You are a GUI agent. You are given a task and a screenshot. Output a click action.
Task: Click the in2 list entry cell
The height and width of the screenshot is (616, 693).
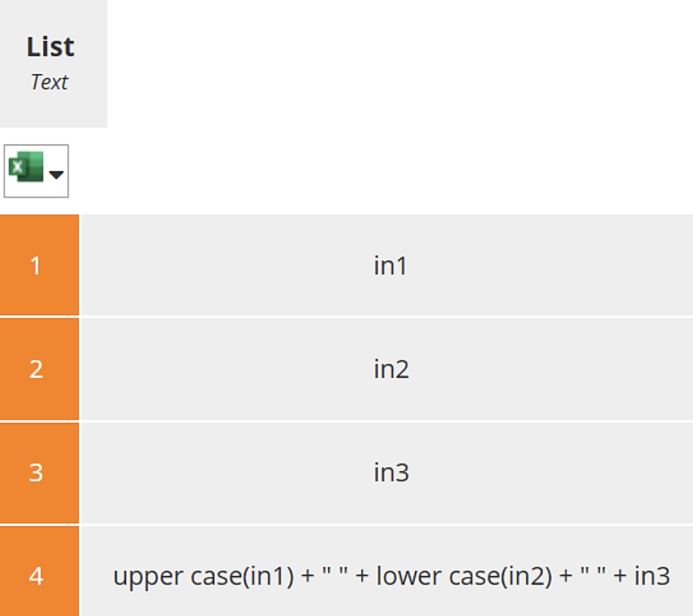(x=391, y=369)
